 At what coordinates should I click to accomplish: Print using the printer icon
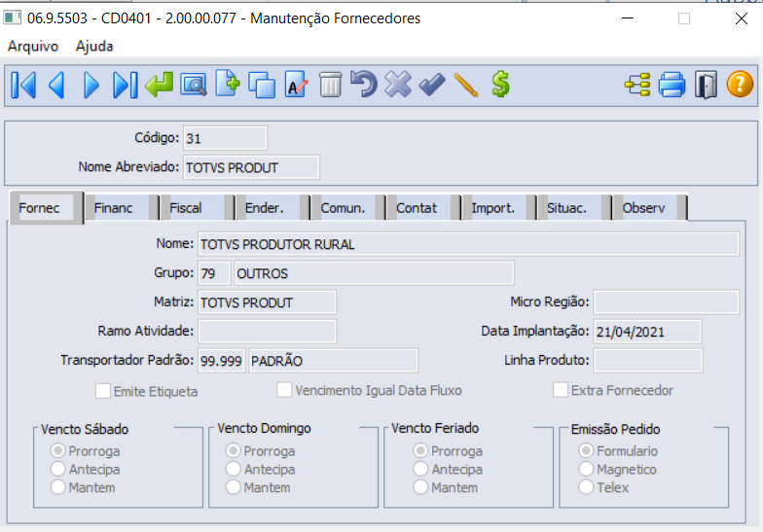672,86
